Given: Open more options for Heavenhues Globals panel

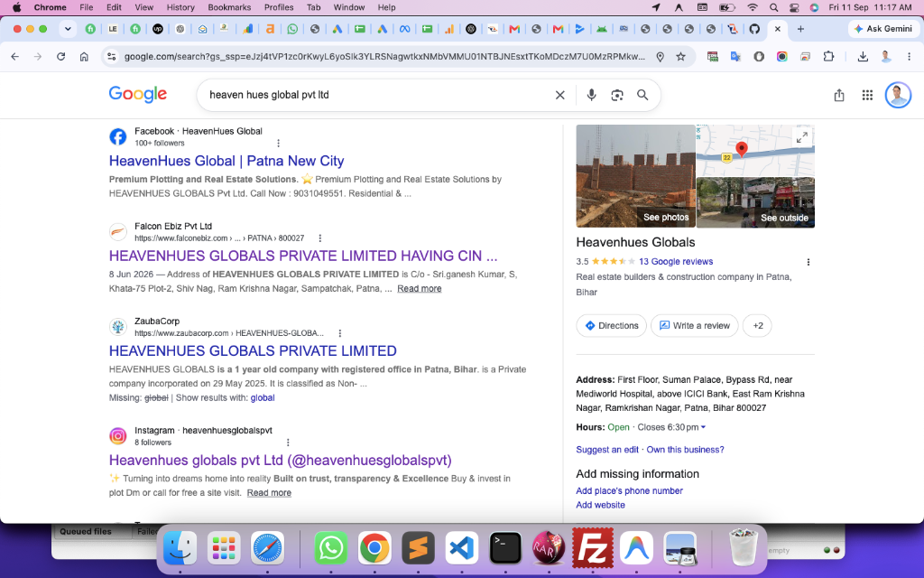Looking at the screenshot, I should pyautogui.click(x=808, y=262).
